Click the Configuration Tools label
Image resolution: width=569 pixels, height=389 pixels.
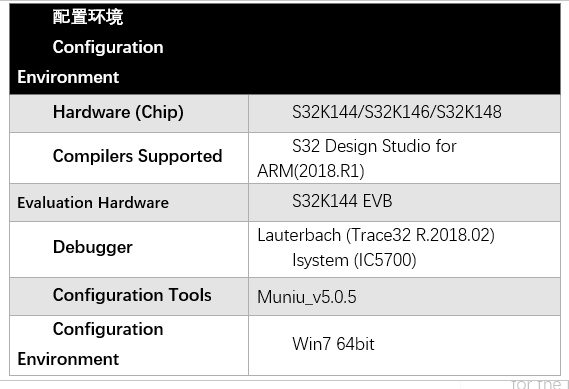[132, 295]
